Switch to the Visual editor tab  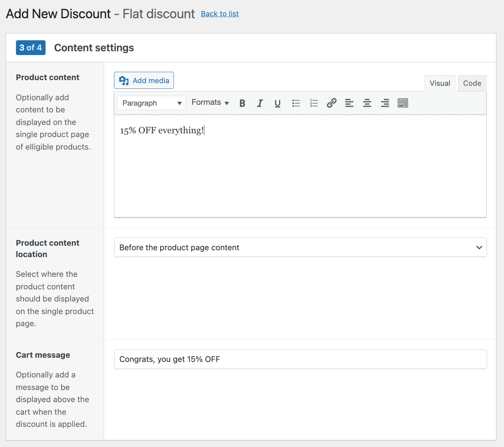[x=439, y=84]
